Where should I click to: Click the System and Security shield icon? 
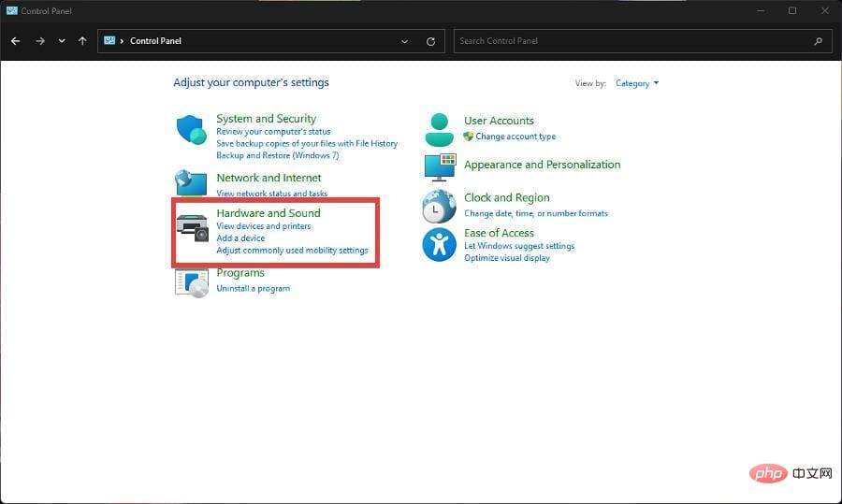click(x=191, y=129)
